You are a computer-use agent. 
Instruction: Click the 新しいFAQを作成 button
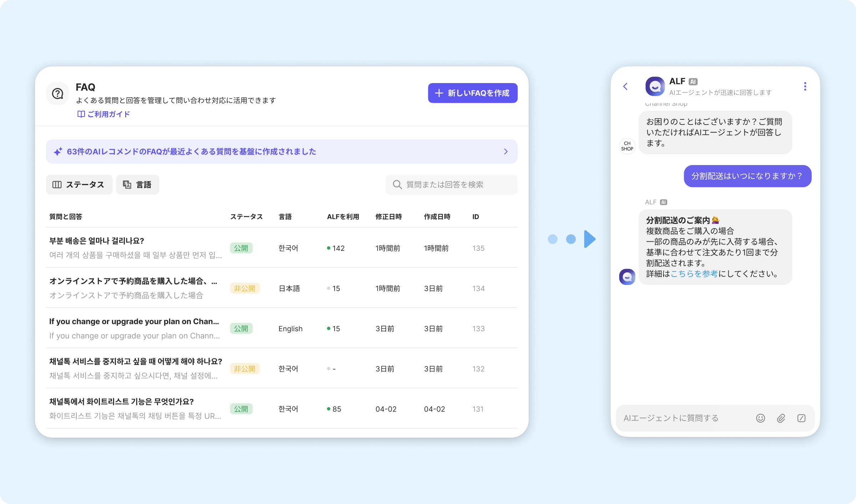coord(473,93)
